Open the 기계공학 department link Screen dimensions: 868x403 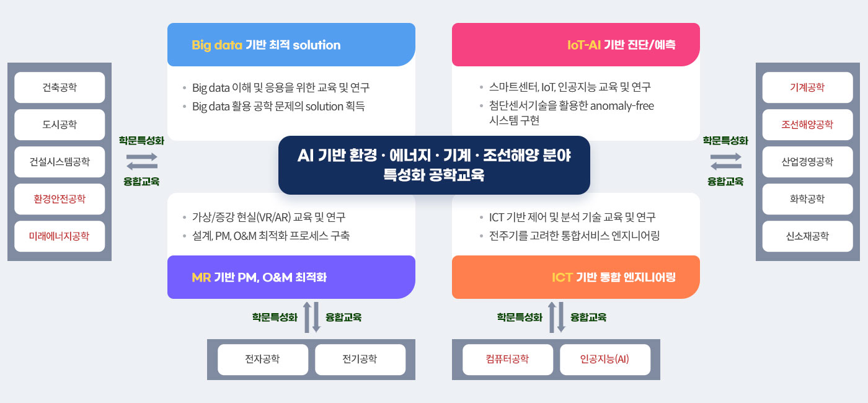807,87
